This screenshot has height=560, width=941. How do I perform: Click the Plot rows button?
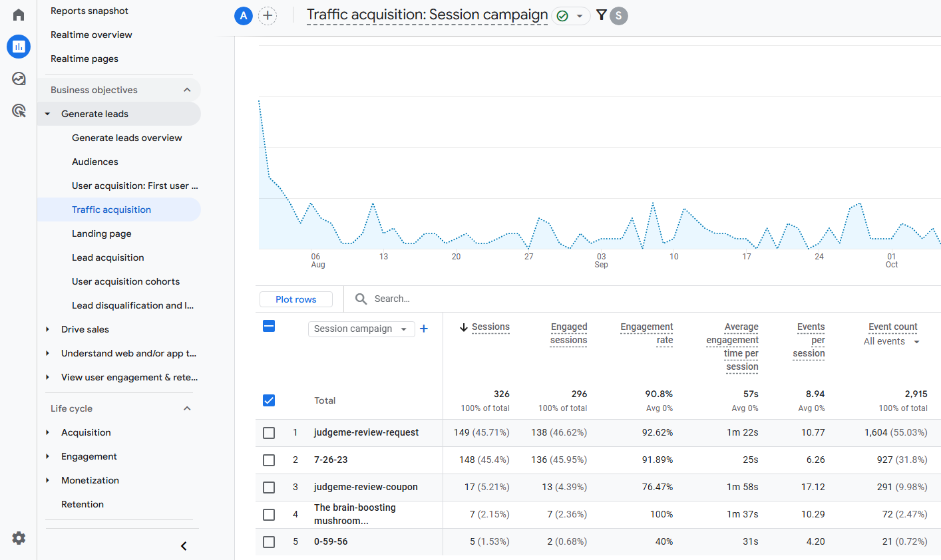[296, 299]
